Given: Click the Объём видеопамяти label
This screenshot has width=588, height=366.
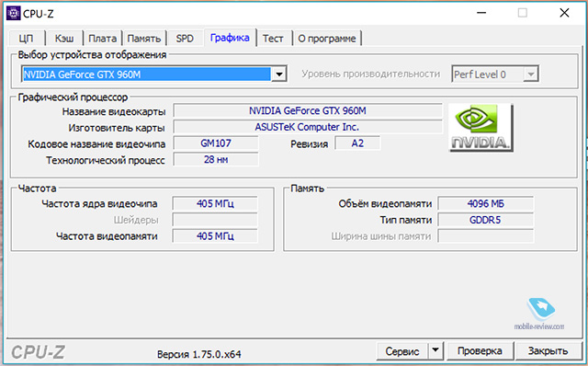Looking at the screenshot, I should click(385, 204).
